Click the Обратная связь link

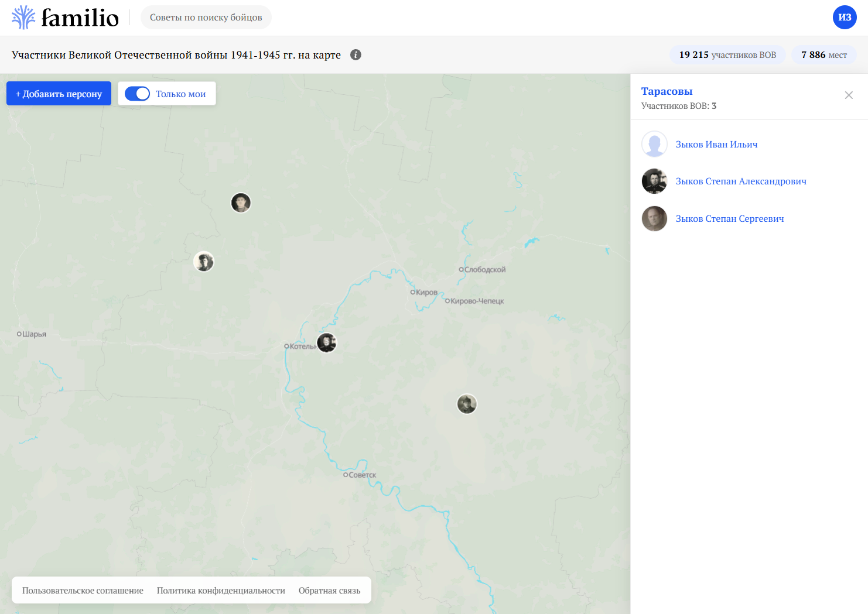[329, 591]
